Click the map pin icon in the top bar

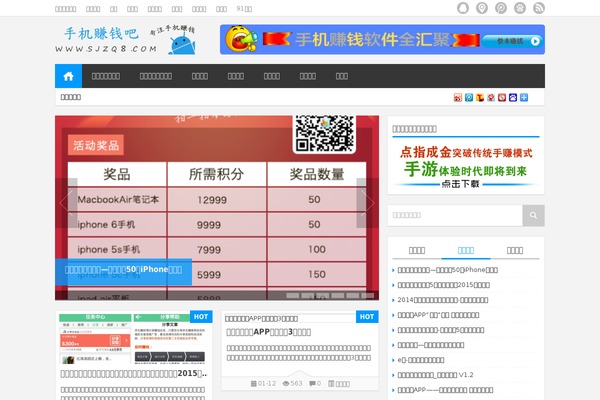[482, 8]
